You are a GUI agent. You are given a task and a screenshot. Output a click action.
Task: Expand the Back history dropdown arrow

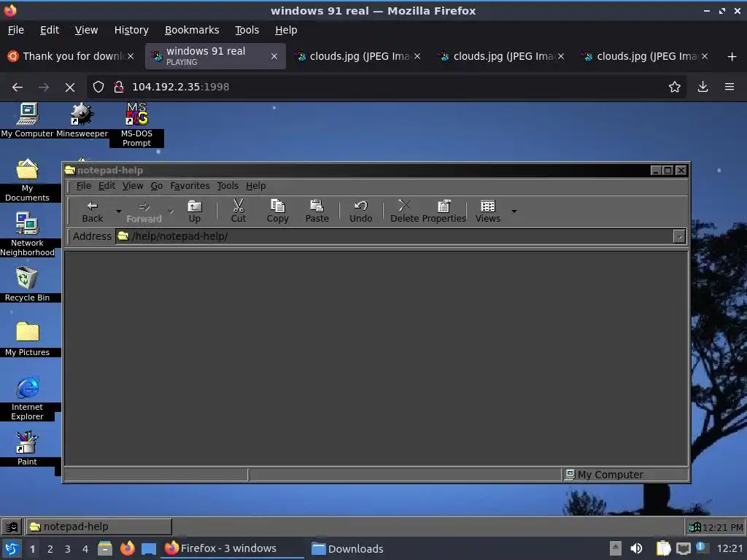tap(119, 211)
